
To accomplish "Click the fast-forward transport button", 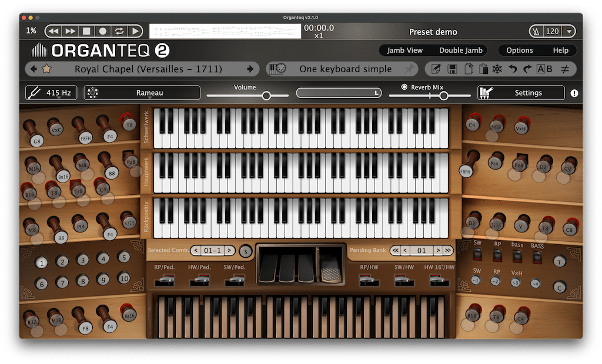I will tap(71, 31).
